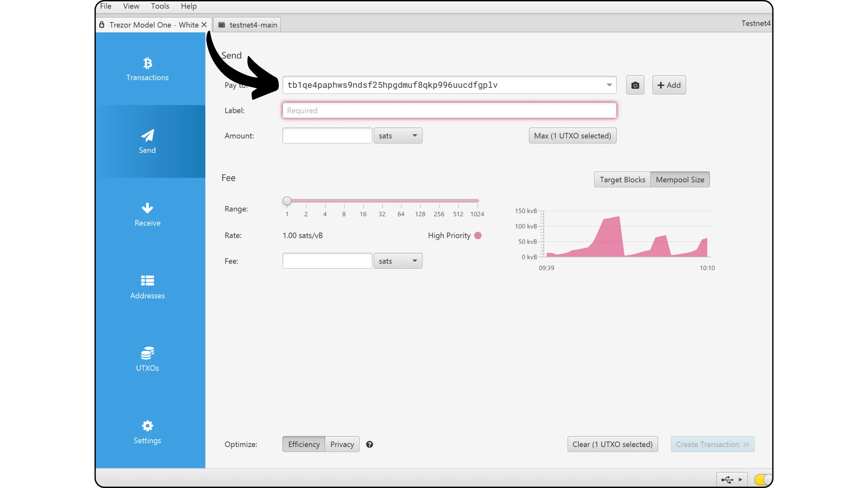Open the Addresses list view

tap(147, 287)
